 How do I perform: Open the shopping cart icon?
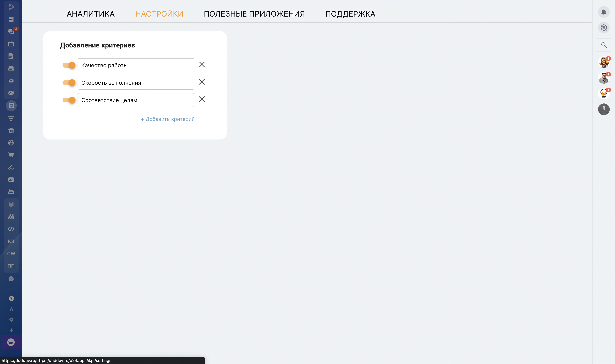(11, 155)
